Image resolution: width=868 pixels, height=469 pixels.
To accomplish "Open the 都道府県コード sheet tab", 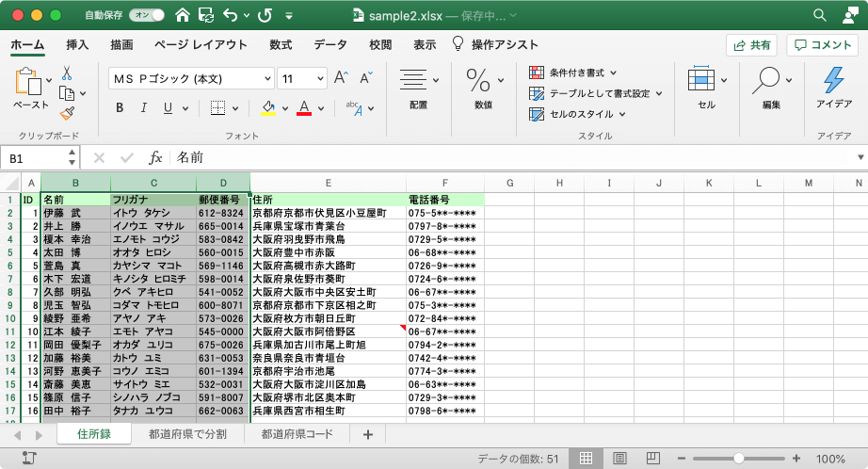I will tap(297, 434).
